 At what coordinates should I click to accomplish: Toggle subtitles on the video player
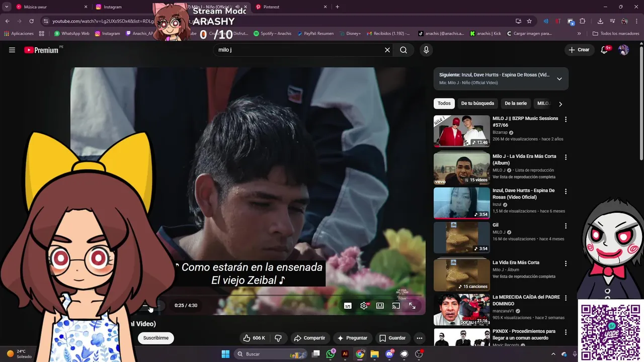(x=348, y=305)
